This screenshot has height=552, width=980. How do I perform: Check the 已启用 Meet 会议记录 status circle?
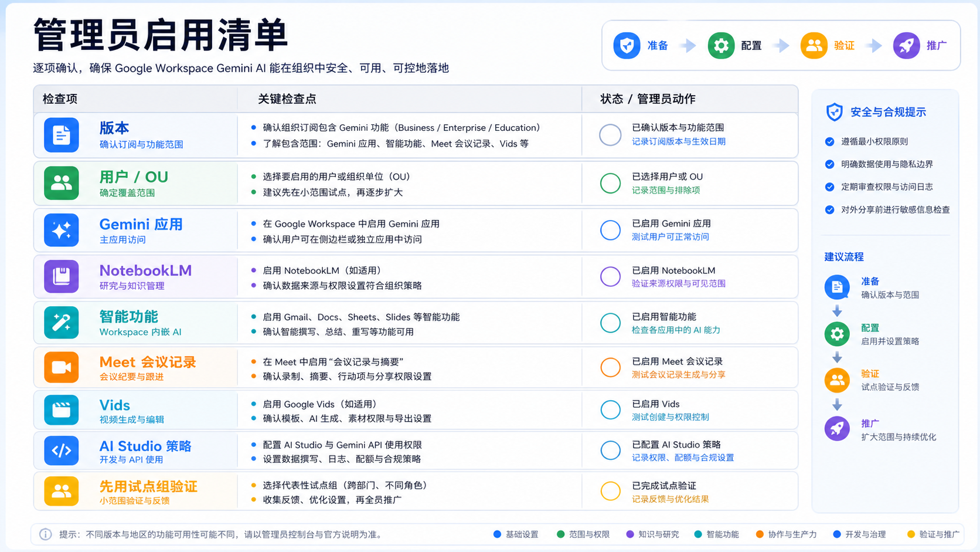[610, 367]
